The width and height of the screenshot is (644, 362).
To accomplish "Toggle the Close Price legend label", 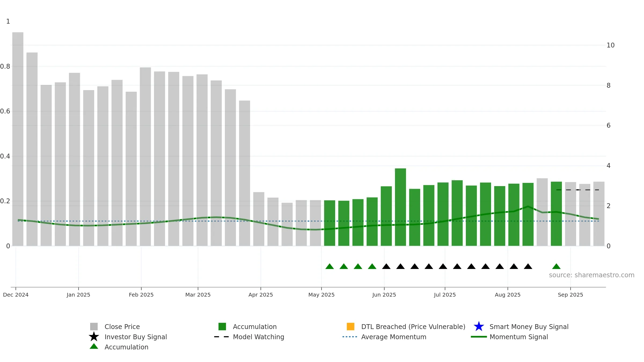I will (x=122, y=327).
